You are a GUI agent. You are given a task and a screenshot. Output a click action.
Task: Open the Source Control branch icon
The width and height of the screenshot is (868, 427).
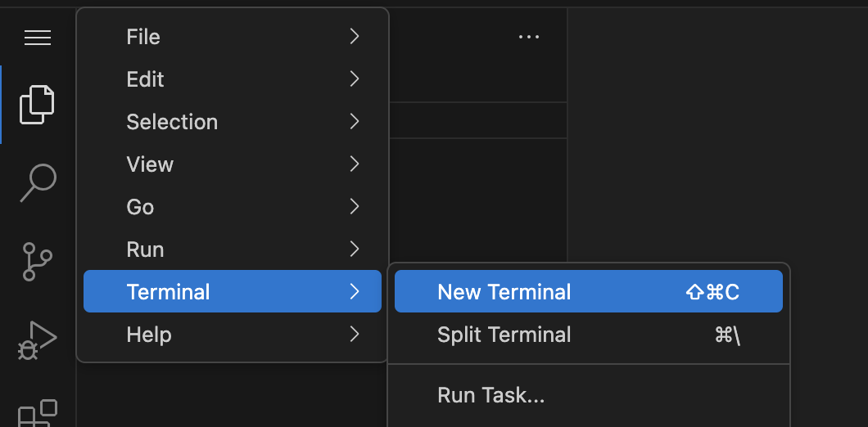(x=37, y=261)
